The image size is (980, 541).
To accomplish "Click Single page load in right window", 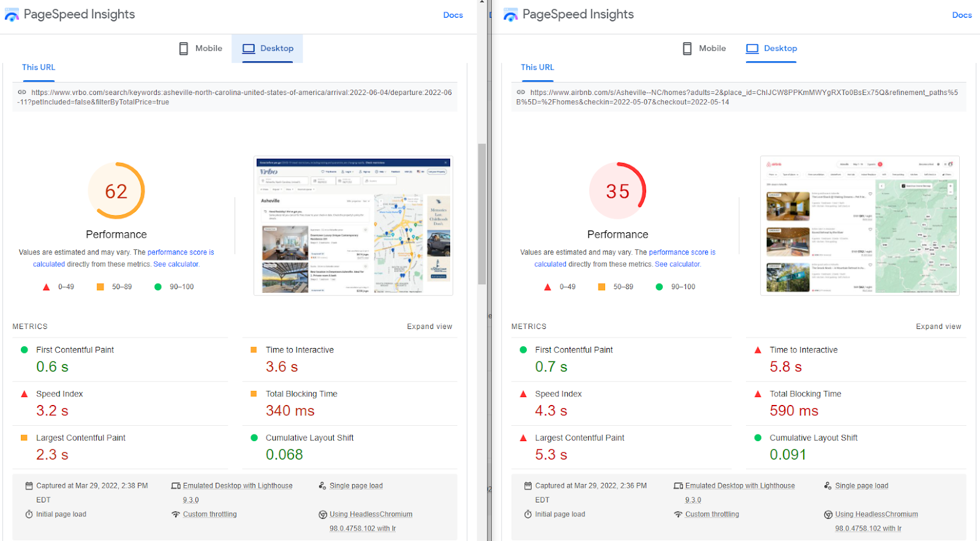I will click(x=861, y=486).
